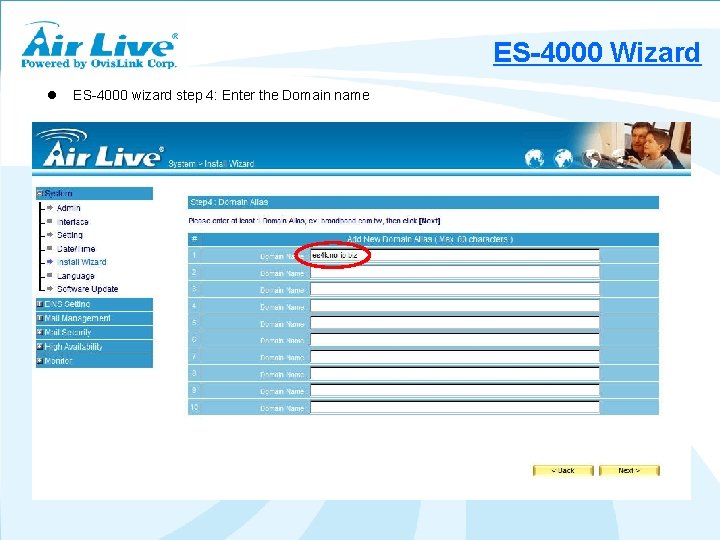Click the AirLive OvisLink logo at top-left

pyautogui.click(x=99, y=45)
